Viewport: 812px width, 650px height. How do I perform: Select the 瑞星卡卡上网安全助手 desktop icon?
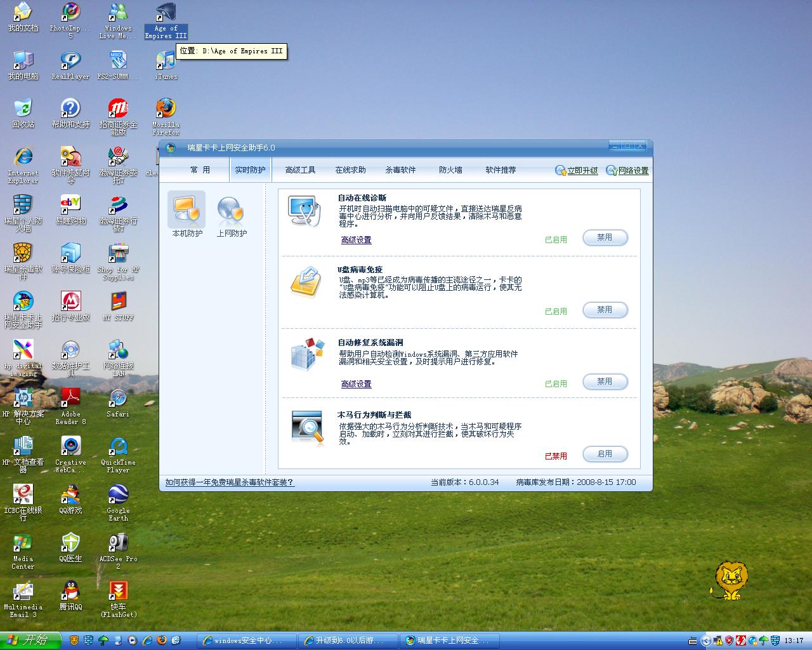pos(23,310)
